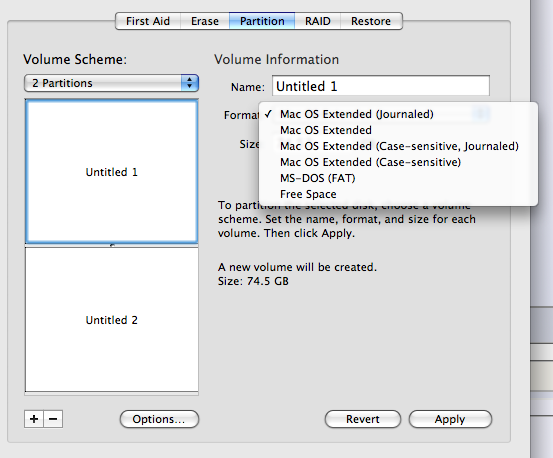Choose Mac OS Extended (Journaled) format
This screenshot has height=458, width=553.
pos(398,114)
